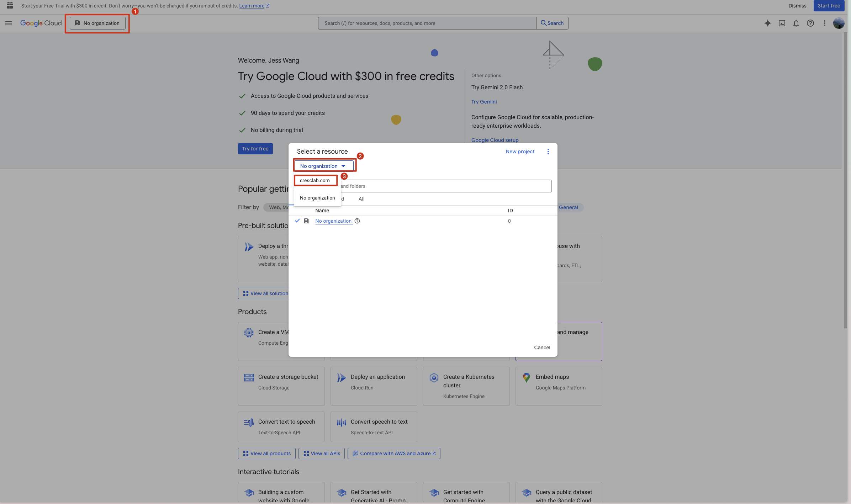Click the Start free button
This screenshot has height=504, width=851.
[829, 6]
